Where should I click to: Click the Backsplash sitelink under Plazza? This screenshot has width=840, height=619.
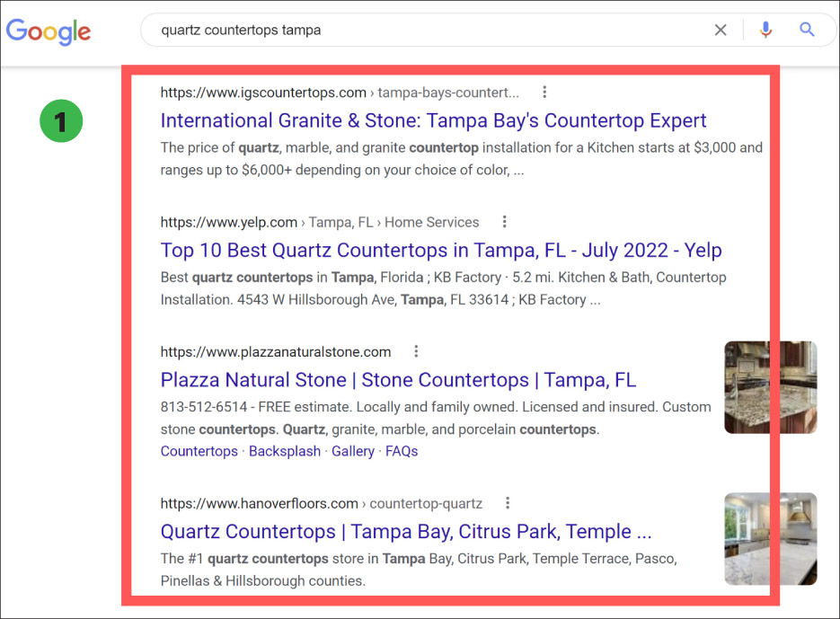click(285, 451)
